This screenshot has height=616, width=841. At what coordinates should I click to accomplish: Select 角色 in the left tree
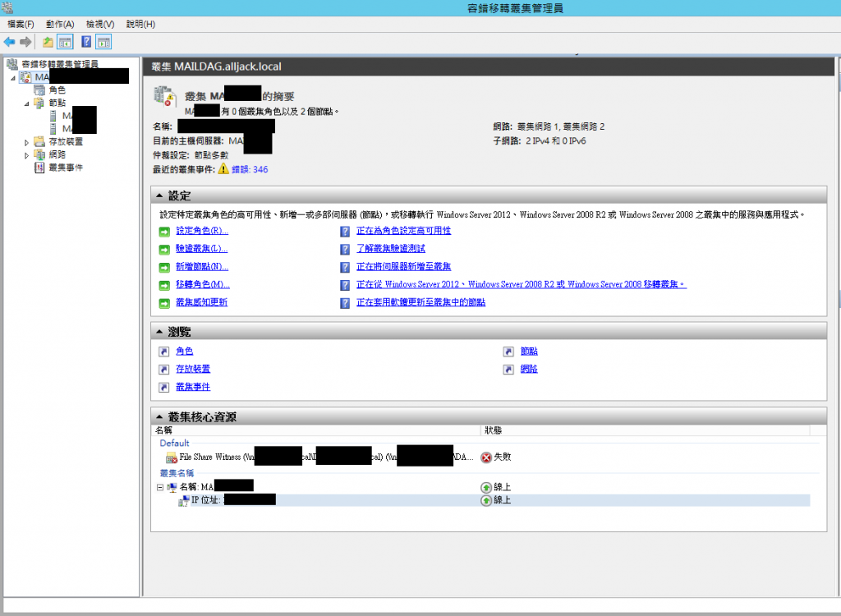coord(57,90)
